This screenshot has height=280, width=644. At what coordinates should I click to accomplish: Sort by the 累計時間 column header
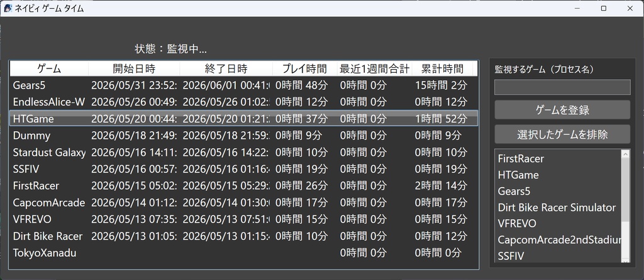[442, 68]
